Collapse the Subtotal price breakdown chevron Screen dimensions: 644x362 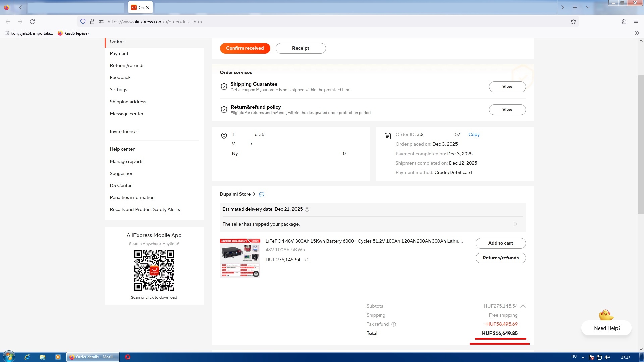tap(523, 306)
